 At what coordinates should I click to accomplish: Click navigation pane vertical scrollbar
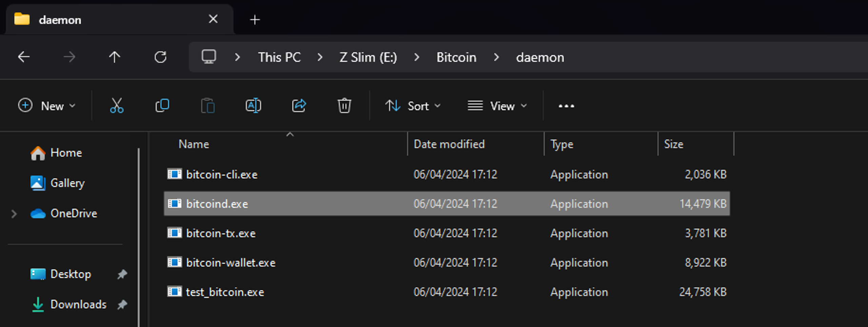pos(139,237)
